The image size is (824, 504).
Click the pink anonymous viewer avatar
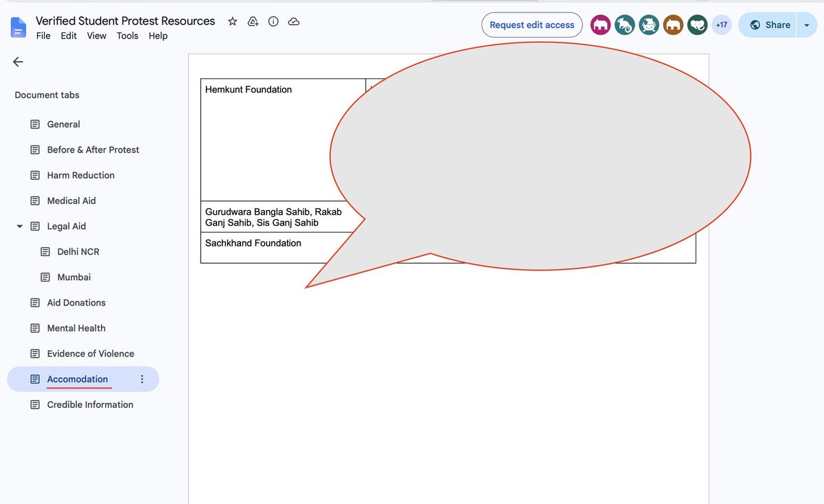tap(601, 25)
